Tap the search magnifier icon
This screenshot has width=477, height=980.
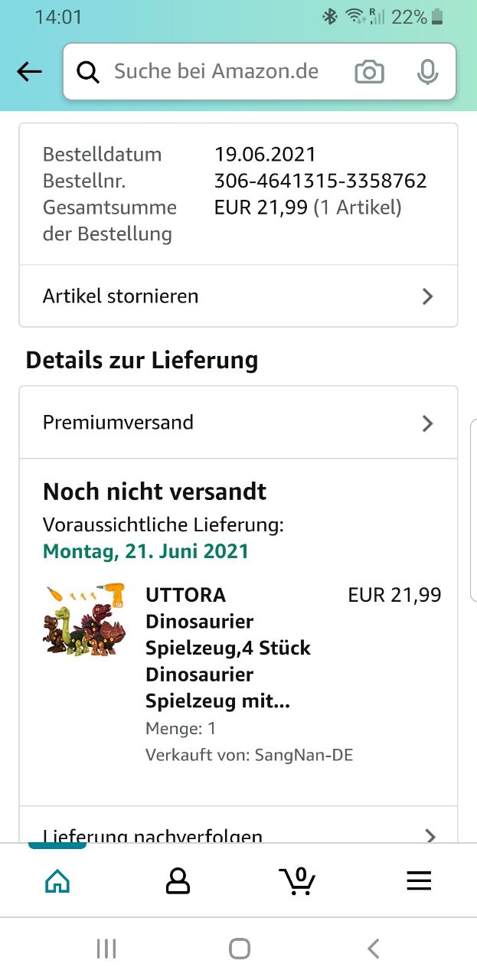click(x=89, y=72)
